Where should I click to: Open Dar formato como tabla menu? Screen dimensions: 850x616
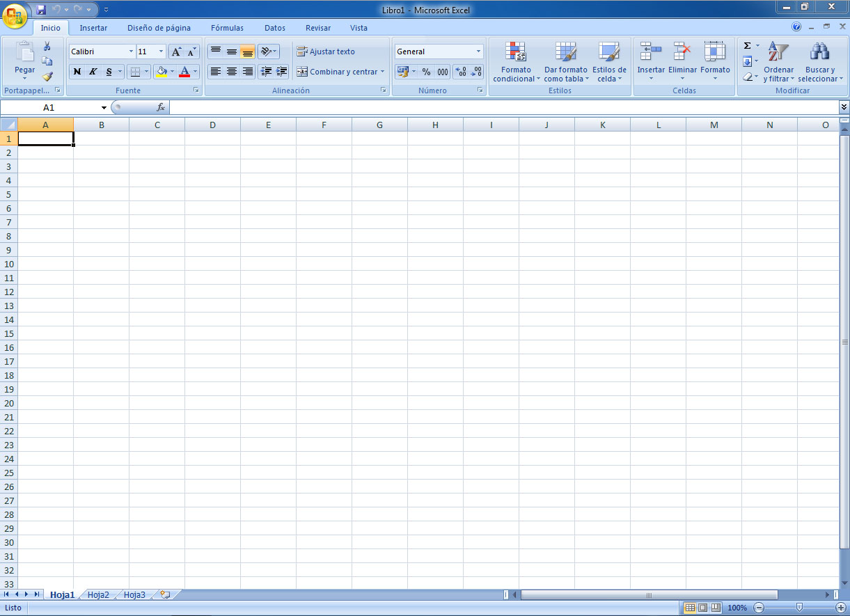(x=566, y=62)
